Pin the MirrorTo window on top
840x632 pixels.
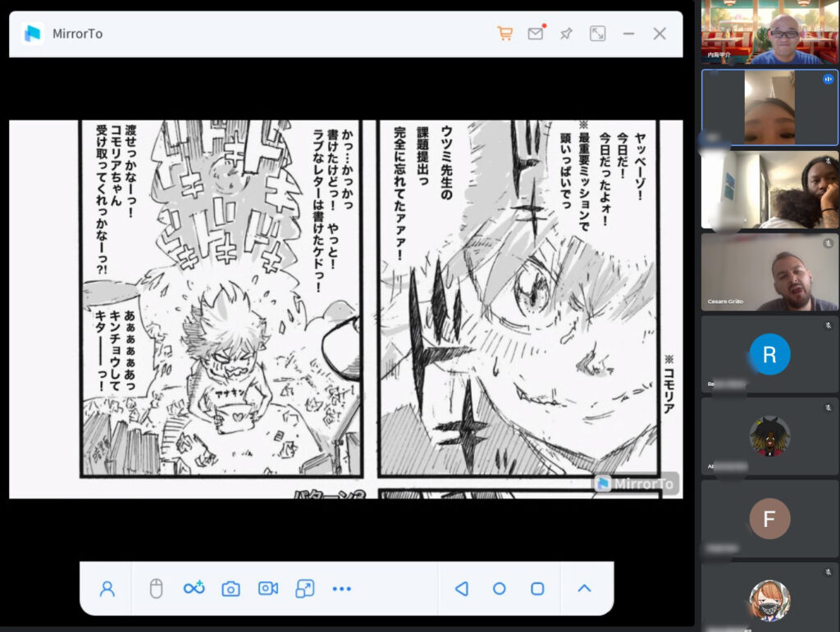click(x=566, y=34)
